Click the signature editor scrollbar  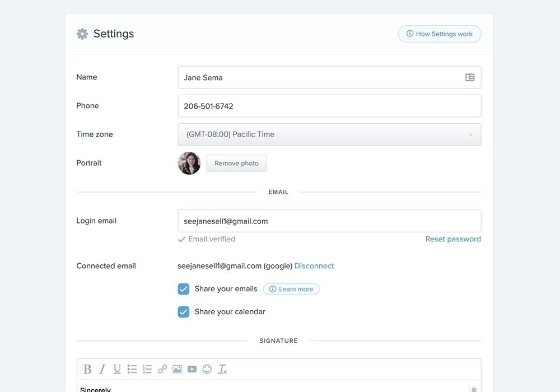tap(474, 389)
